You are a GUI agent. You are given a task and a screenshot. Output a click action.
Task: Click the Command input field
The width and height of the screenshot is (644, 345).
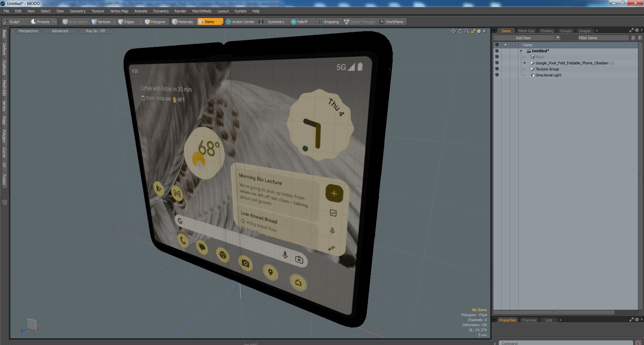pyautogui.click(x=565, y=343)
